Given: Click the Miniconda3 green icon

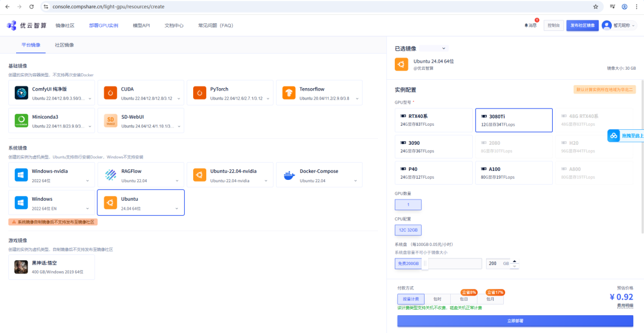Looking at the screenshot, I should pyautogui.click(x=21, y=120).
